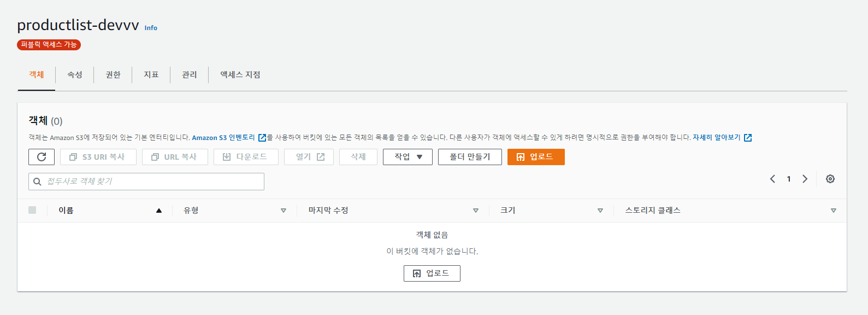Sort by 이름 ascending arrow
The height and width of the screenshot is (315, 868).
point(159,211)
